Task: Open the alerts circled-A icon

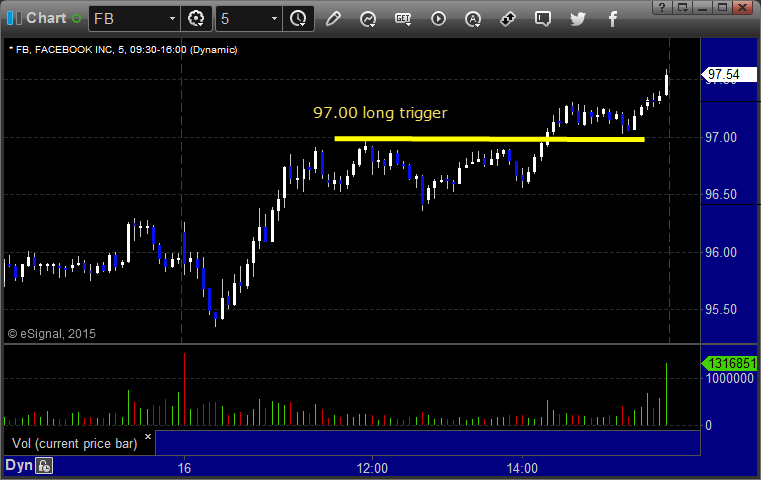Action: 473,19
